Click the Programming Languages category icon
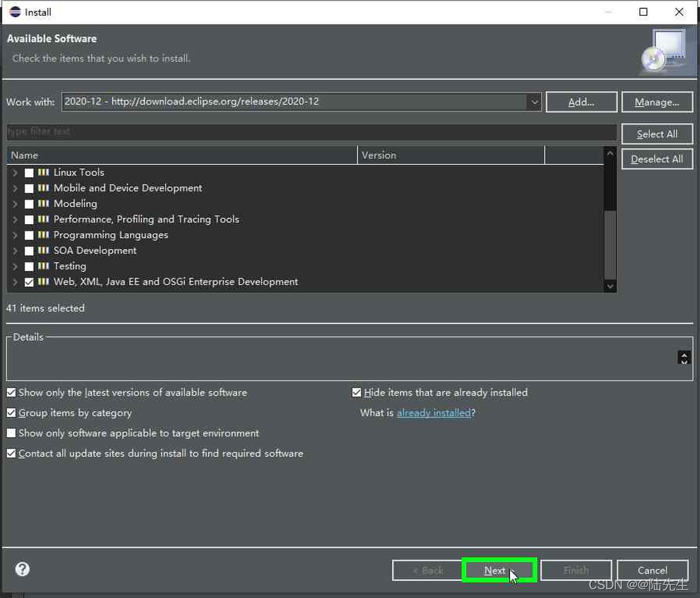Image resolution: width=700 pixels, height=598 pixels. tap(43, 235)
